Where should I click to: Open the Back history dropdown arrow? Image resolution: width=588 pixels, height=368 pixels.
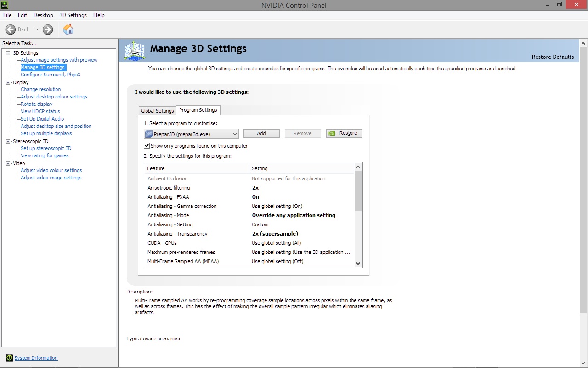pyautogui.click(x=37, y=29)
